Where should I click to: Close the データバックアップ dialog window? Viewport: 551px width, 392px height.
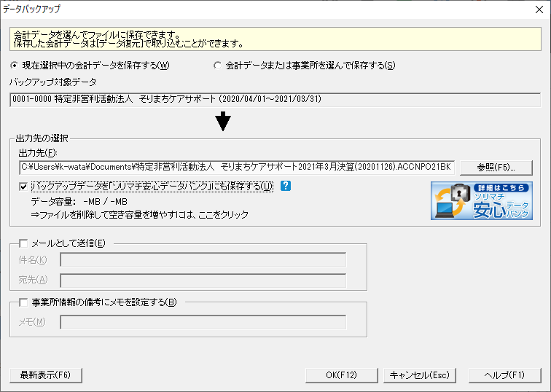tap(536, 9)
